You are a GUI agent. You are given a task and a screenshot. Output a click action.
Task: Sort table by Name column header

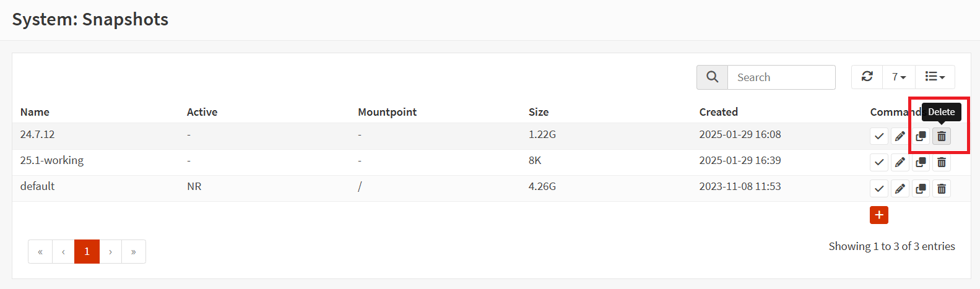coord(35,112)
